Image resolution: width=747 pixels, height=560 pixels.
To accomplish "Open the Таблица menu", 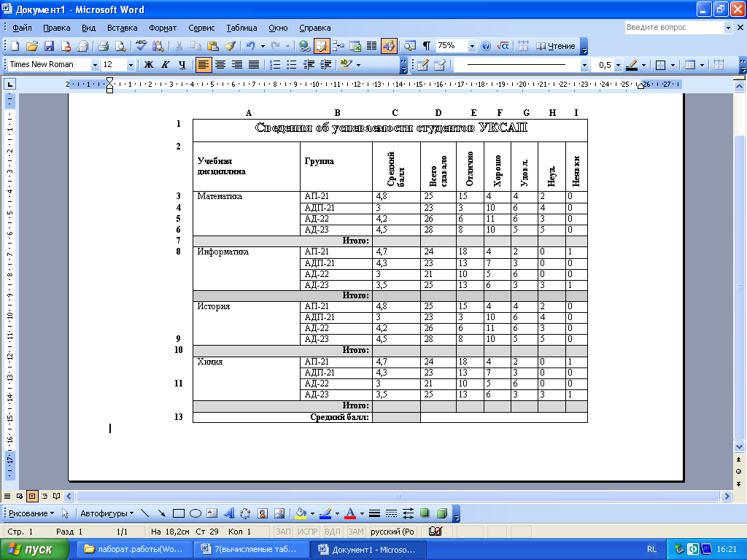I will coord(241,28).
